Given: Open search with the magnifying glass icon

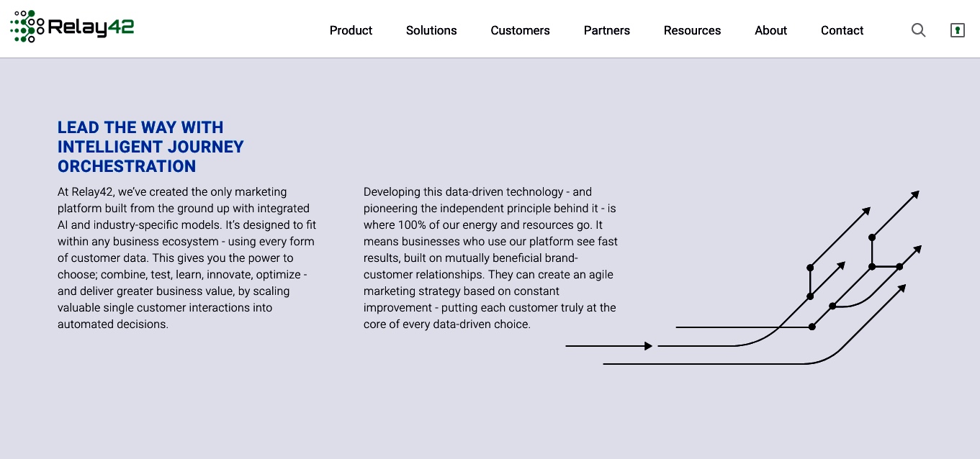Looking at the screenshot, I should click(x=918, y=30).
